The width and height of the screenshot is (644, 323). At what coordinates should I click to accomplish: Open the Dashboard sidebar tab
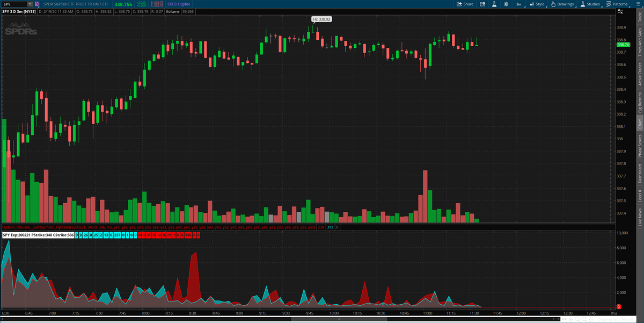click(639, 174)
